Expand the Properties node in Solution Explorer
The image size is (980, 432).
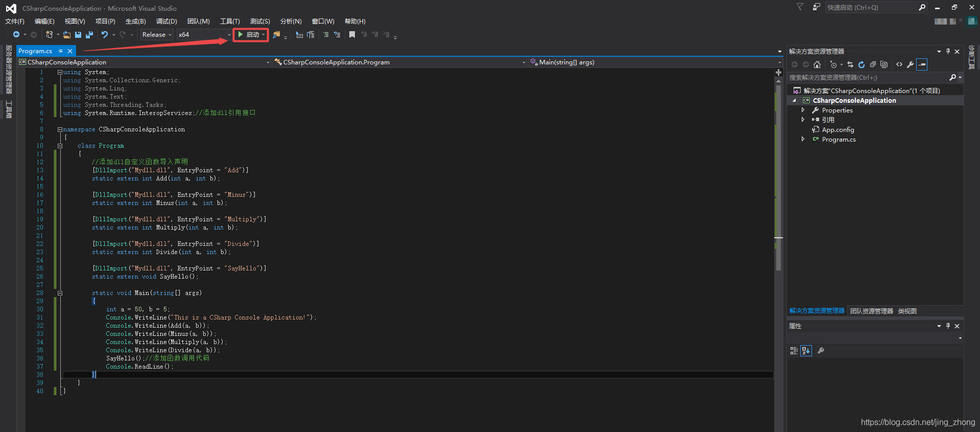803,110
